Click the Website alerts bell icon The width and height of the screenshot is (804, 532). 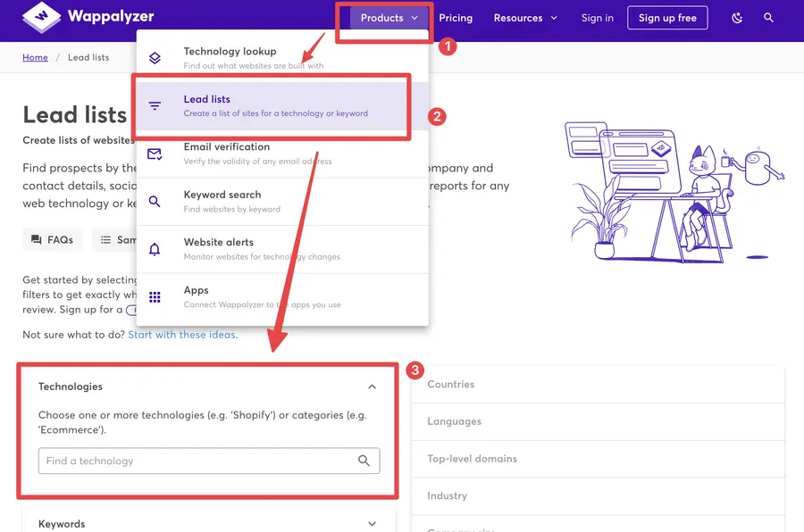pos(155,249)
